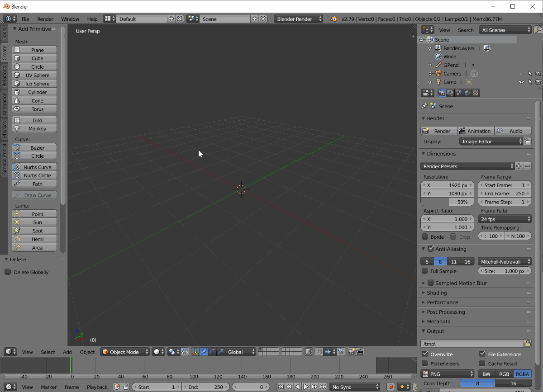Enable Border render checkbox
Screen dimensions: 543x392
click(x=425, y=236)
